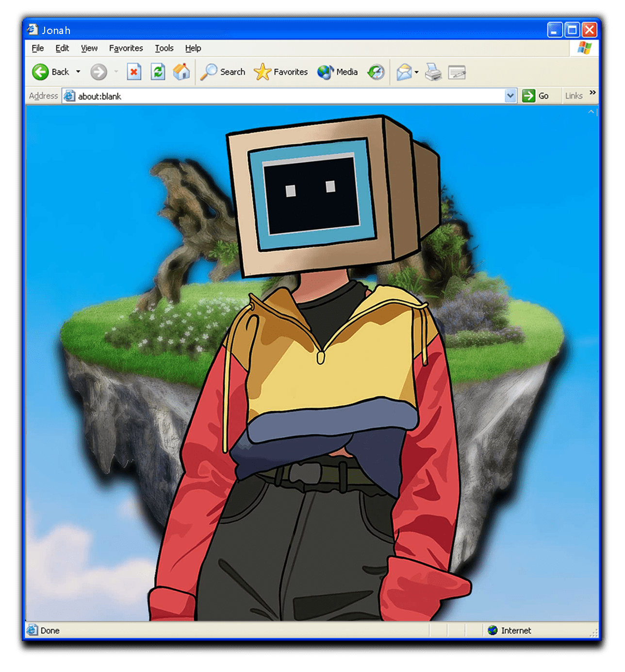Click the Jonah title bar page icon

(33, 30)
